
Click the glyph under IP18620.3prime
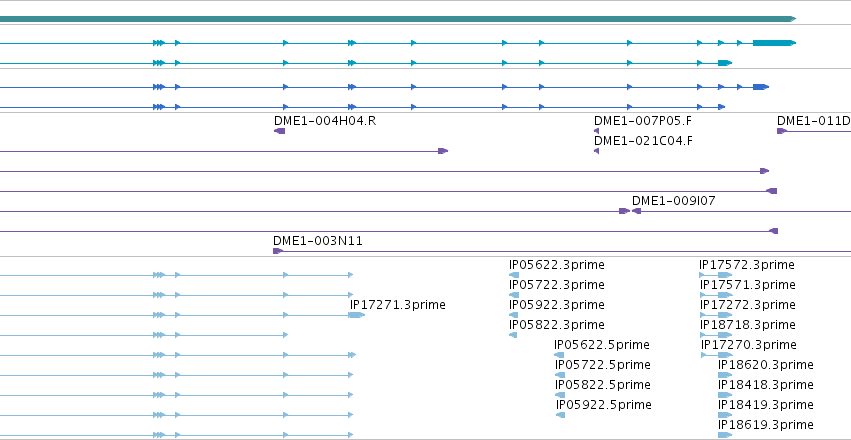[x=725, y=375]
